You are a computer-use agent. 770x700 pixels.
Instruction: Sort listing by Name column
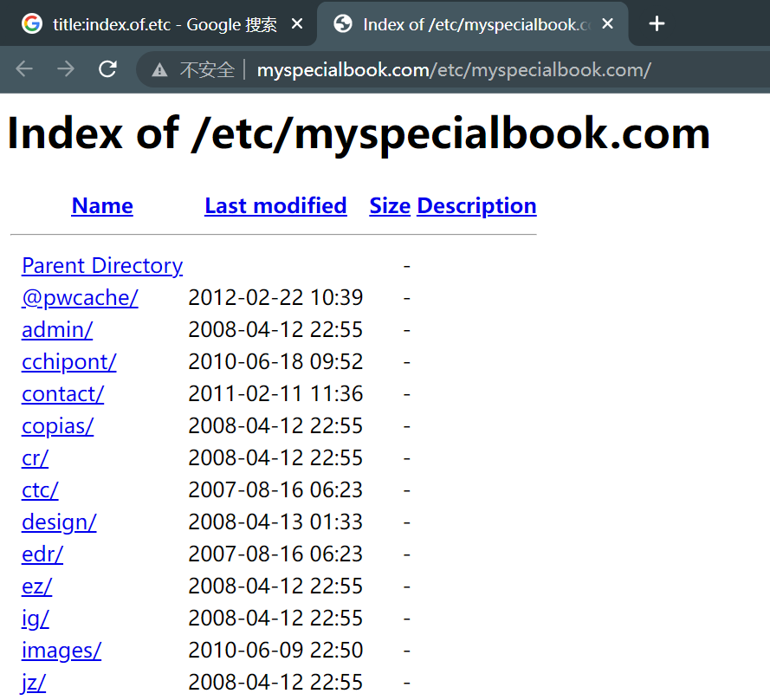[x=102, y=206]
